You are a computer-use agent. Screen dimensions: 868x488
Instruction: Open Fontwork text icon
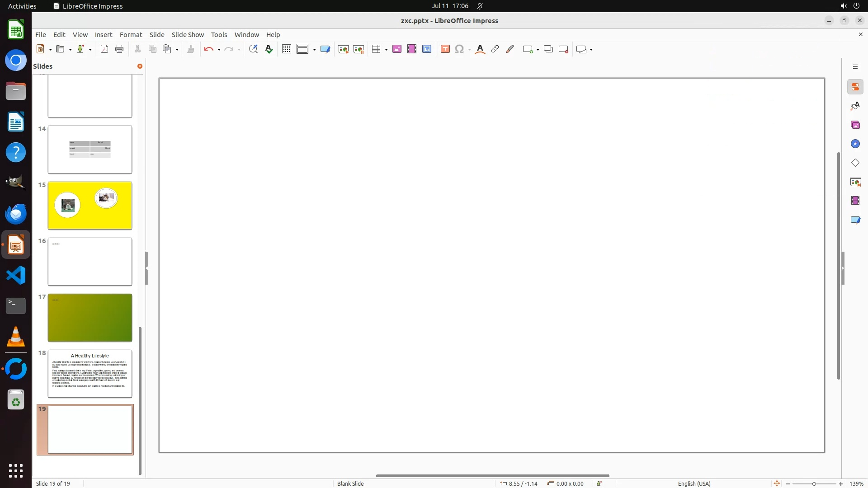tap(480, 49)
